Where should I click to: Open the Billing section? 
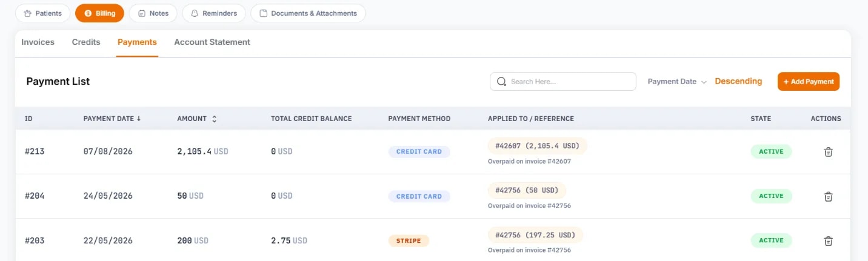coord(99,13)
